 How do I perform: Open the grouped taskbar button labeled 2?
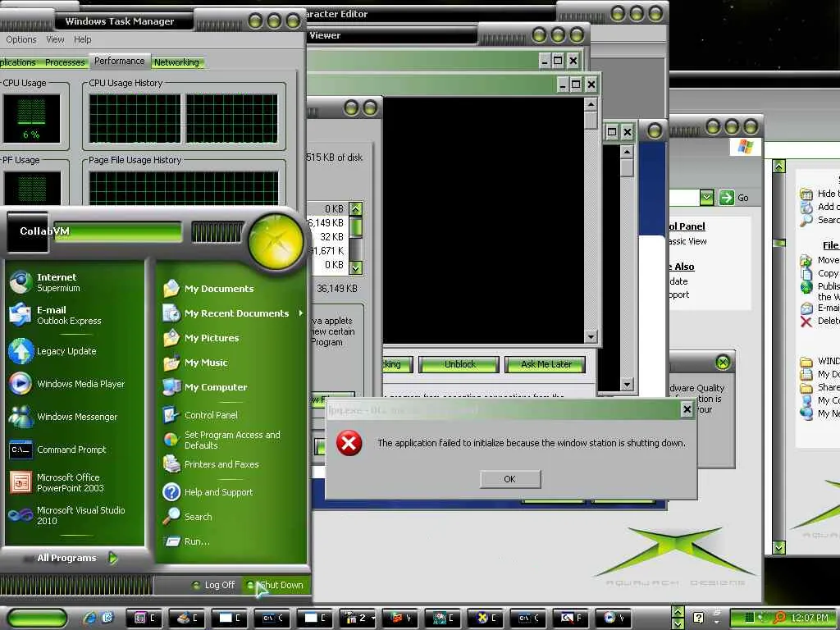[358, 618]
